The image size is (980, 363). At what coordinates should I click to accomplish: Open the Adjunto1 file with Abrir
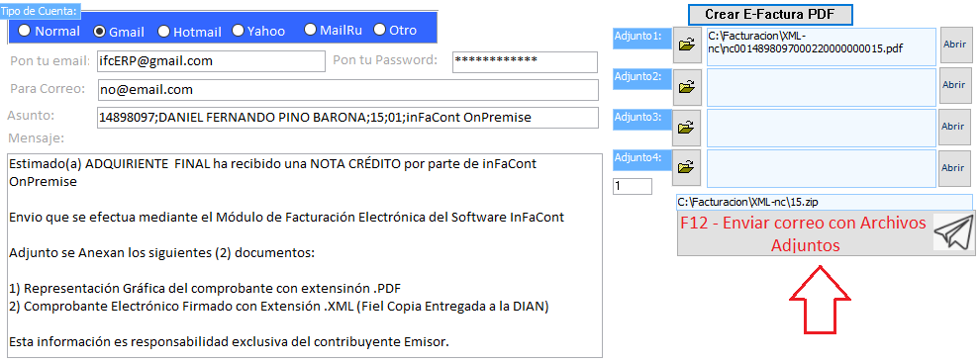[954, 45]
